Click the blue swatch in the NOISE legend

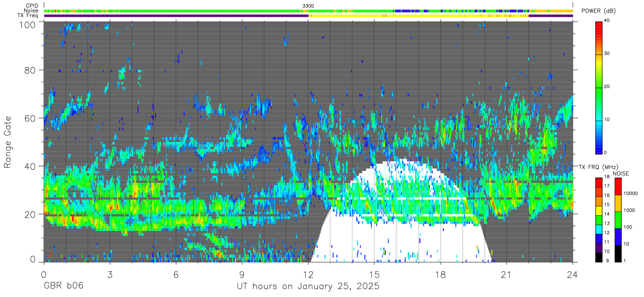pos(617,236)
